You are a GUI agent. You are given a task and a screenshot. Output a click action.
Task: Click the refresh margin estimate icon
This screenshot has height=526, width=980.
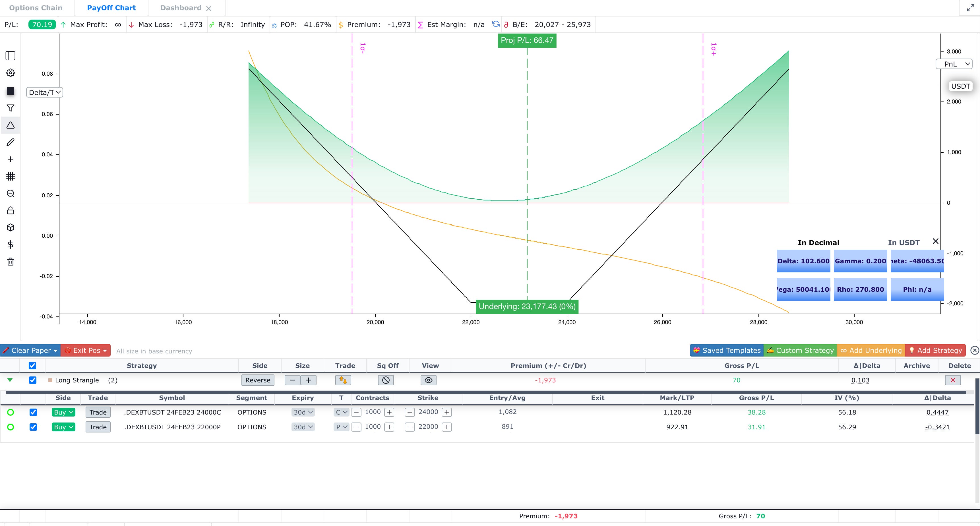[x=496, y=24]
